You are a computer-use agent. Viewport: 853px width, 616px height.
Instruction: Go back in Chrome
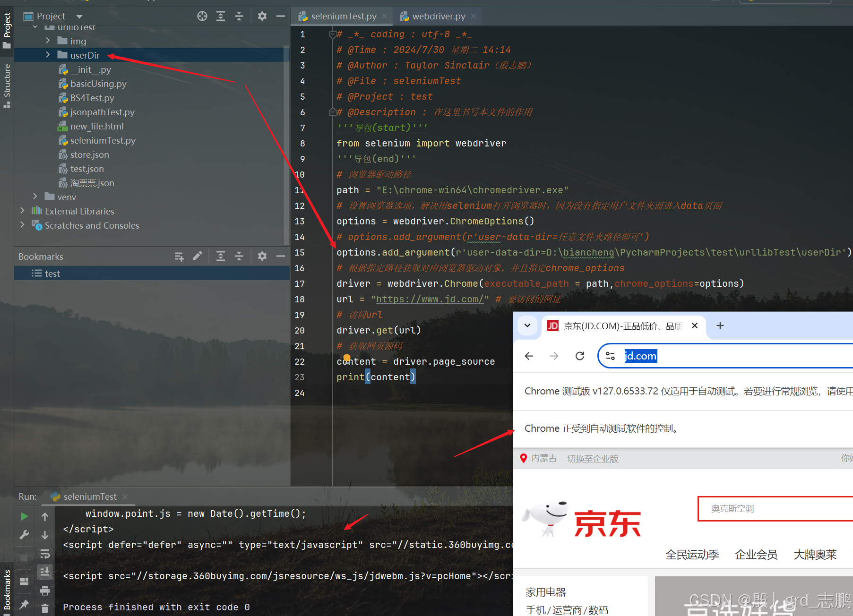tap(529, 356)
